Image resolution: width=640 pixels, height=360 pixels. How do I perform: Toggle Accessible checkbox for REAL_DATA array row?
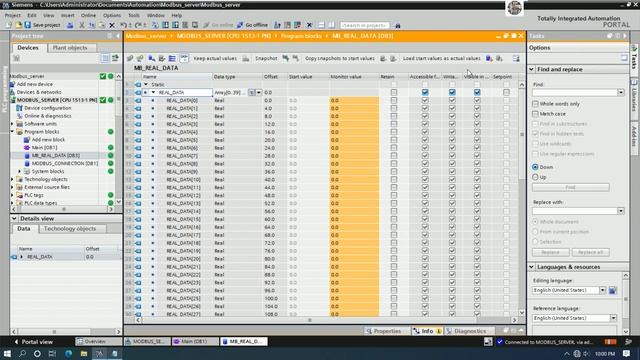click(x=425, y=92)
